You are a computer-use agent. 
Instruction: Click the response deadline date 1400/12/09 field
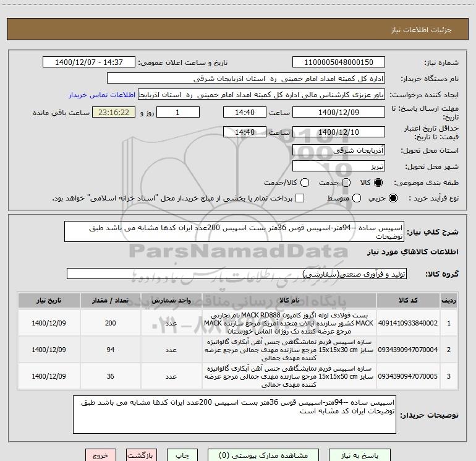click(x=339, y=112)
